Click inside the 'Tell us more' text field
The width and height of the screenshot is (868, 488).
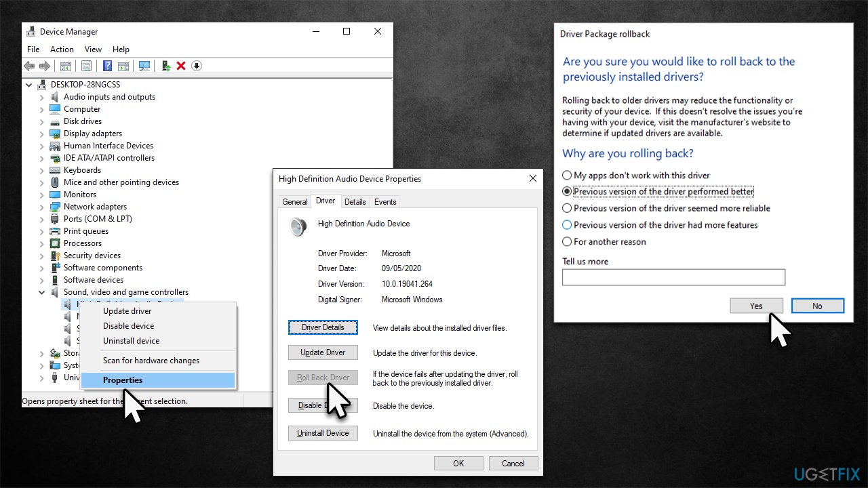[673, 277]
